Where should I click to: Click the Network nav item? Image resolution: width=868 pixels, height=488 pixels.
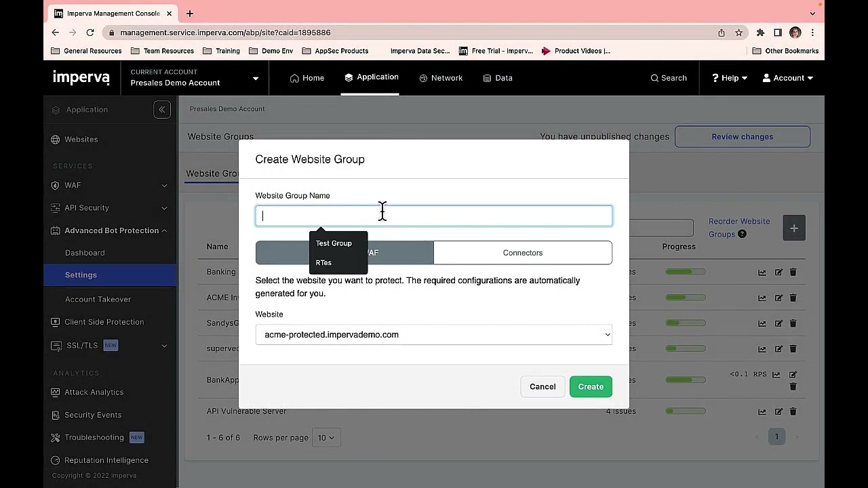pos(441,78)
